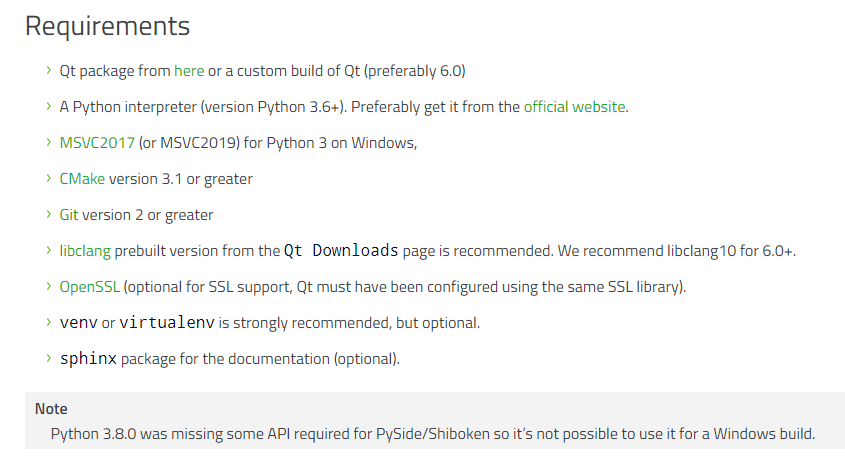Screen dimensions: 845x468
Task: Click the chevron bullet next to libclang
Action: click(x=49, y=251)
